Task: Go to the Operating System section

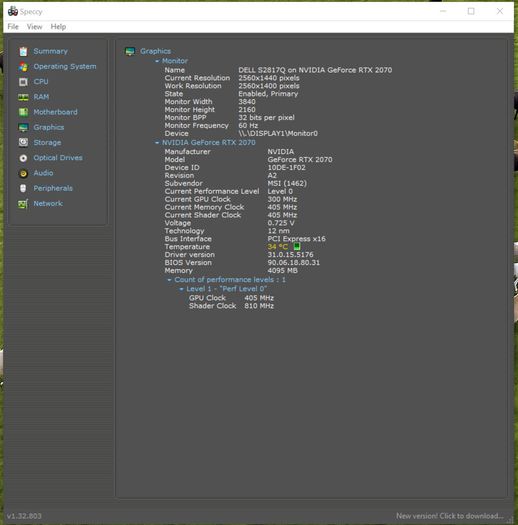Action: coord(65,66)
